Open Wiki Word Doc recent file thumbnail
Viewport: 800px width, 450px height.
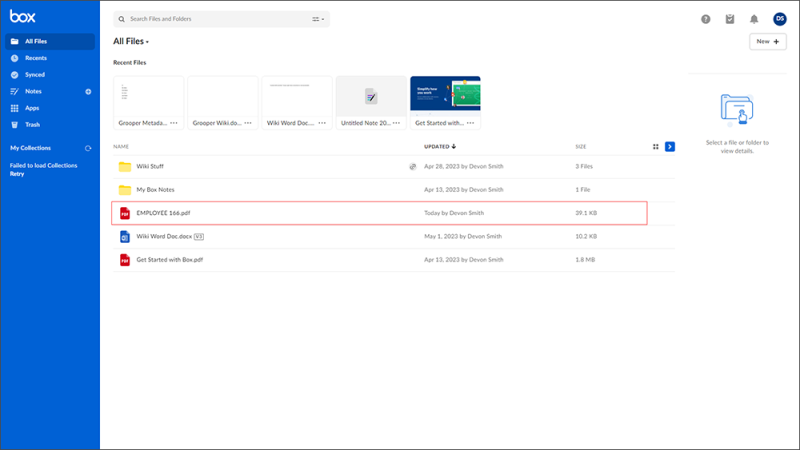pos(297,97)
